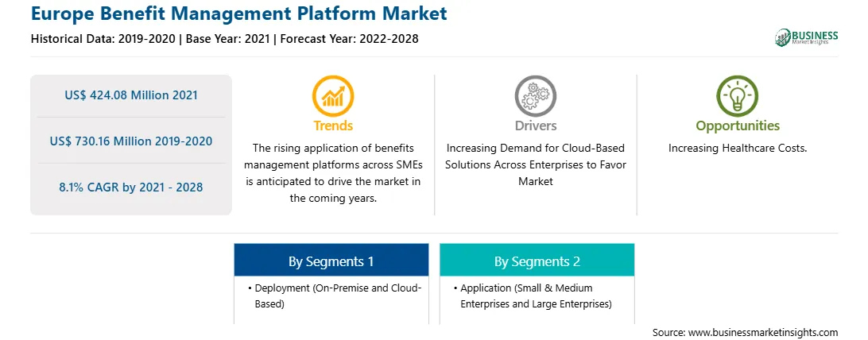Image resolution: width=868 pixels, height=340 pixels.
Task: Open the www.businessmarketinsights.com source link
Action: (x=763, y=332)
